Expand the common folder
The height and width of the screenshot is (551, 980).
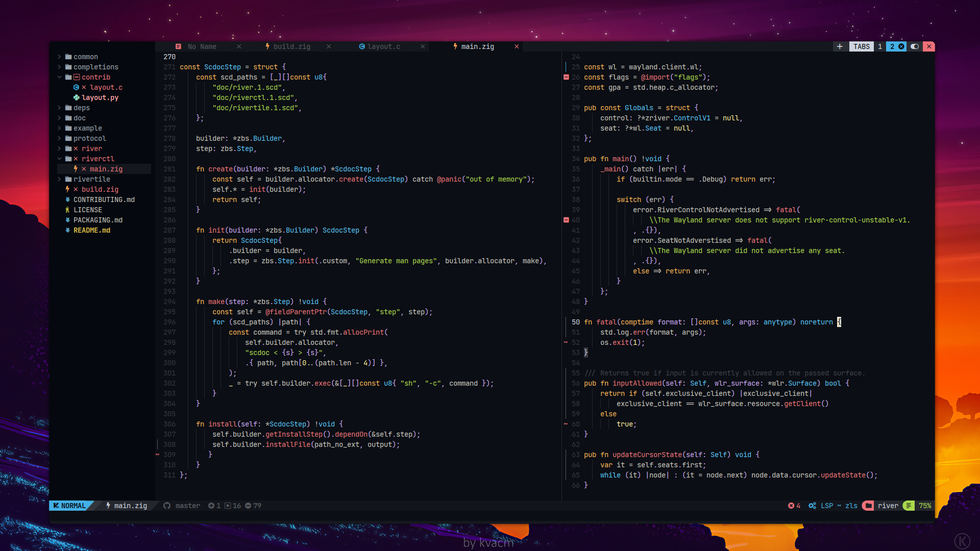pyautogui.click(x=59, y=57)
